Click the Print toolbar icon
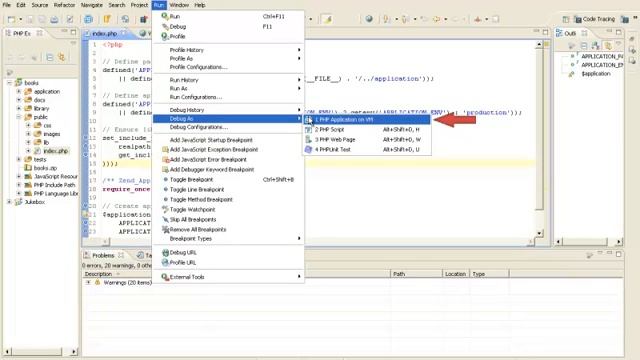Viewport: 640px width, 360px height. [x=54, y=19]
